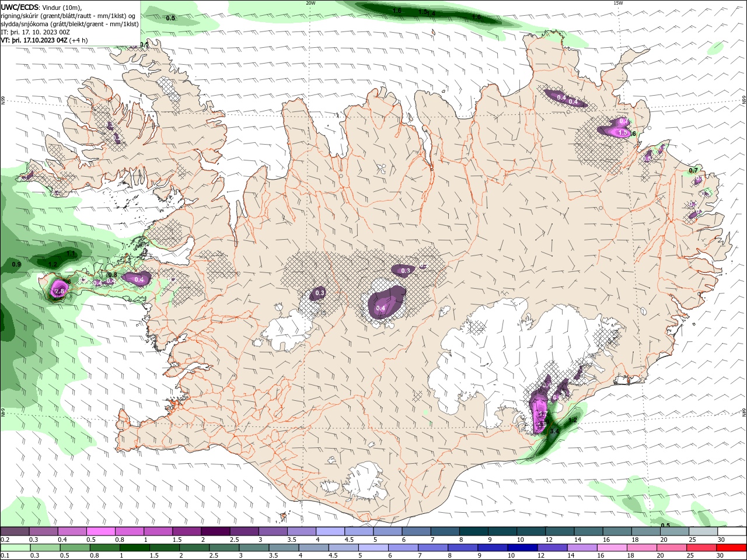Select the top-row swatch labeled 12
This screenshot has width=747, height=560.
[559, 531]
